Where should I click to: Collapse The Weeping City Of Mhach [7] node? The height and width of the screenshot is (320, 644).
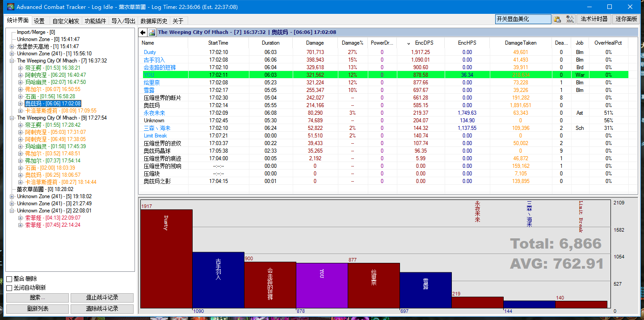[x=12, y=61]
